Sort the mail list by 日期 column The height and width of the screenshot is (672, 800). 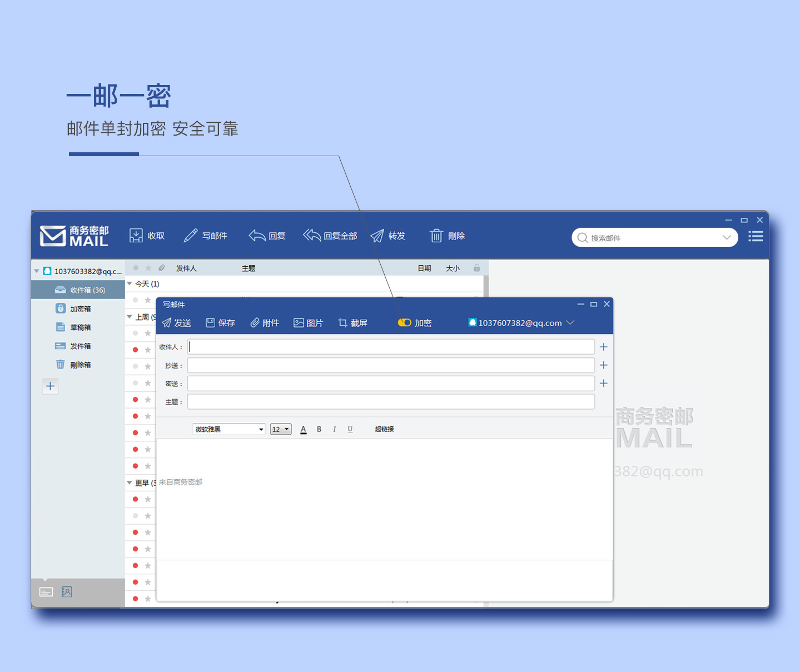point(424,268)
